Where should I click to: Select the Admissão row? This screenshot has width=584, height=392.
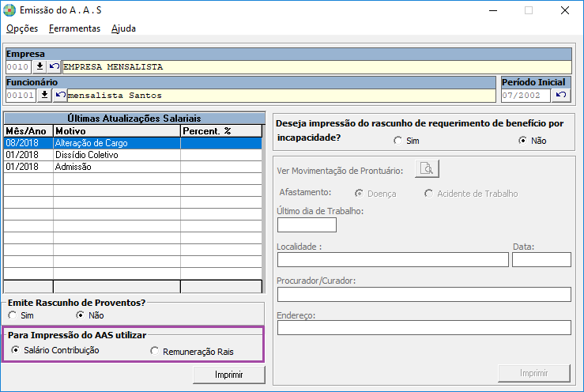(x=133, y=167)
